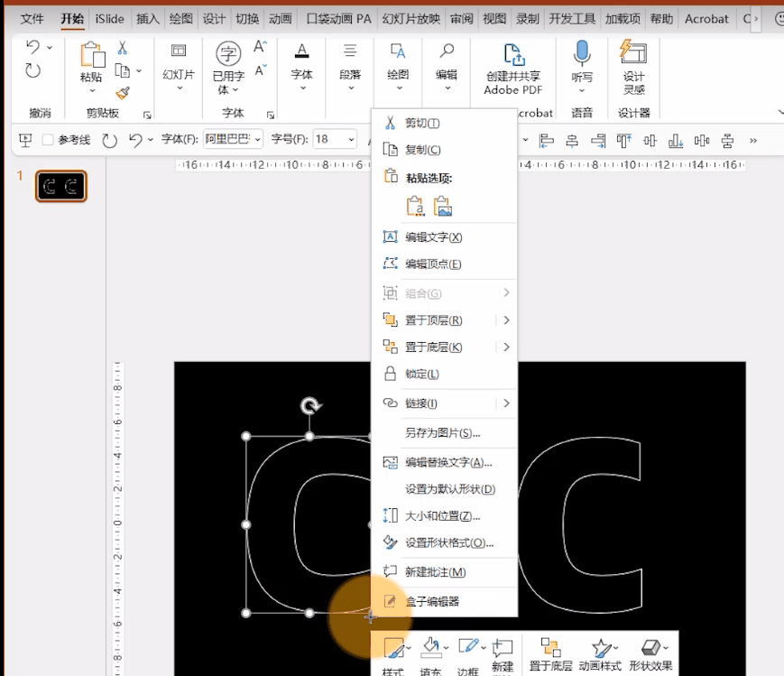
Task: Click 填充 fill in the mini toolbar
Action: click(x=431, y=655)
